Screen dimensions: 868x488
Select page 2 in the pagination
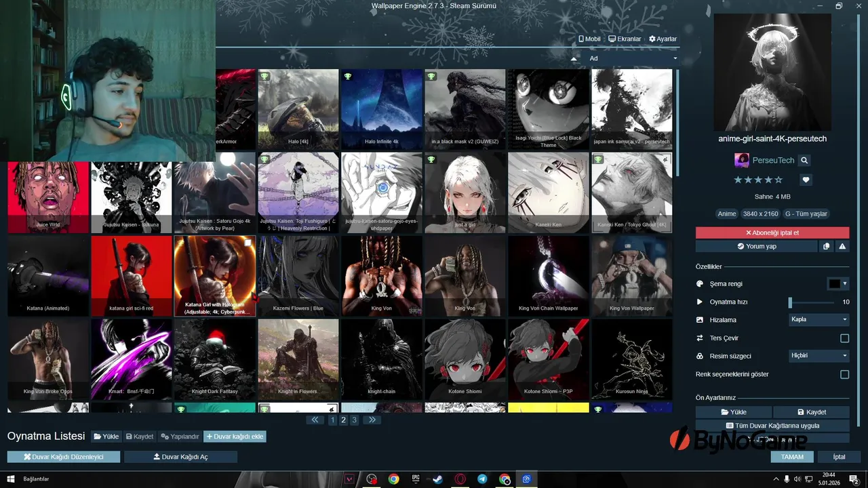[x=343, y=420]
